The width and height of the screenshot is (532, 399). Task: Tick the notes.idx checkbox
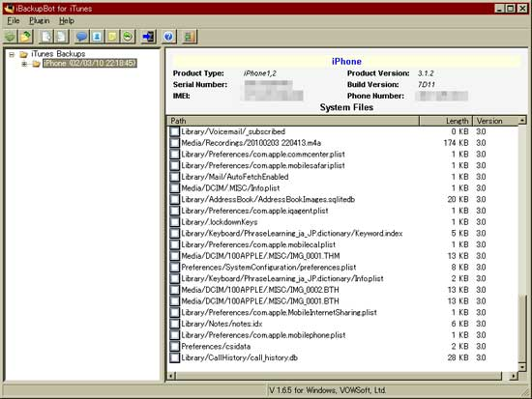point(174,324)
